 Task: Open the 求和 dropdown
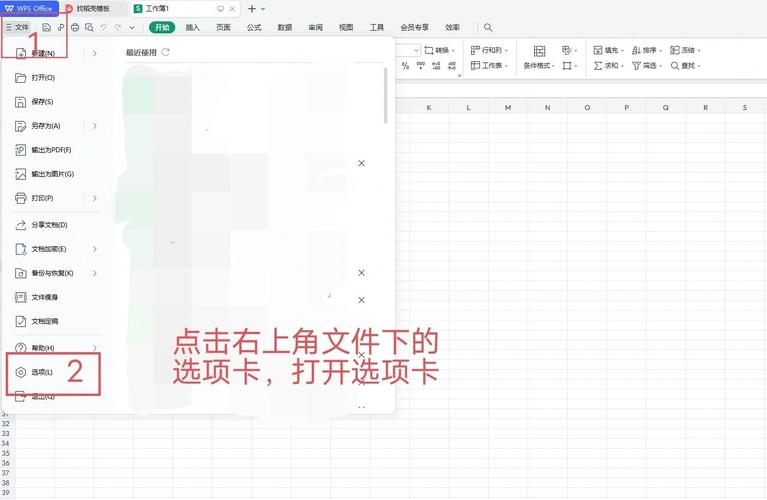click(609, 66)
